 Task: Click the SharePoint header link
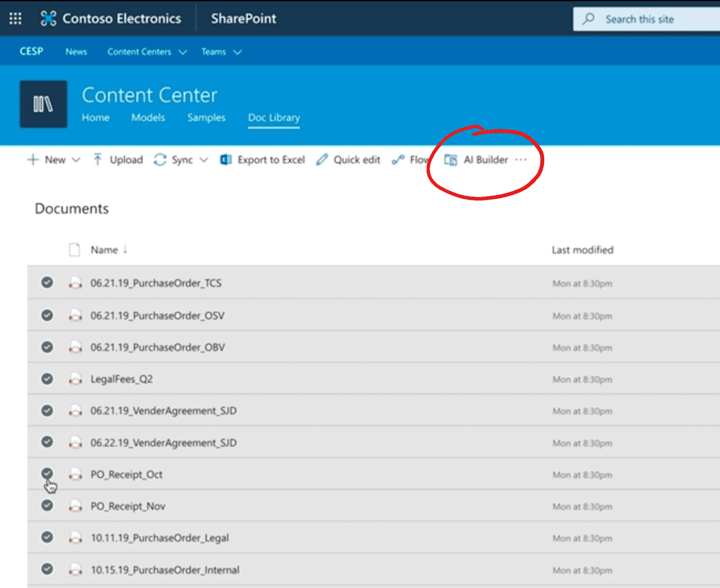[243, 18]
